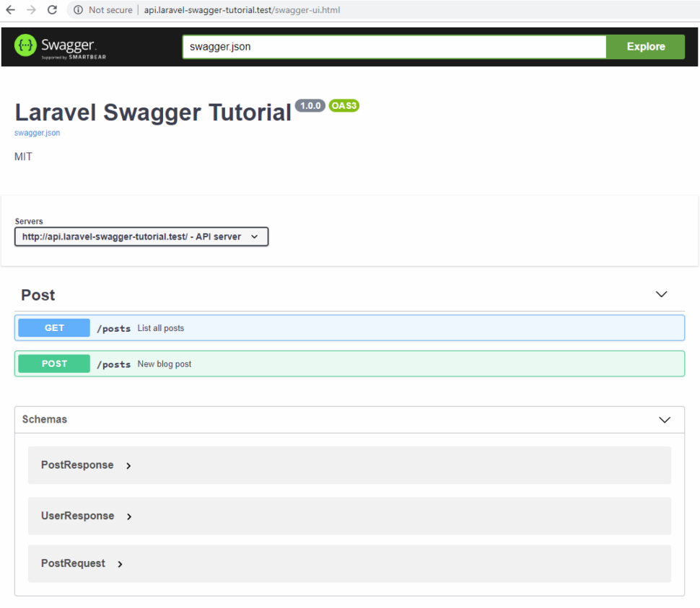Reload the page with refresh icon
Viewport: 700px width, 608px height.
pyautogui.click(x=52, y=10)
